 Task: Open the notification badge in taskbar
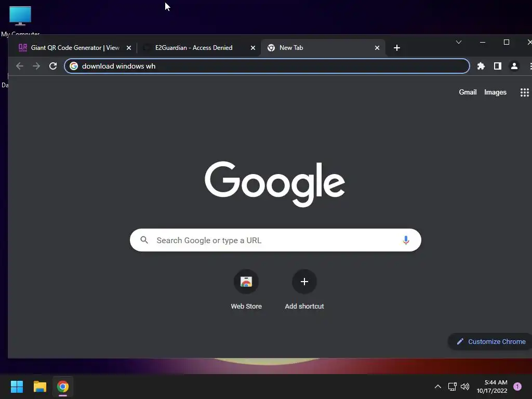pos(517,387)
